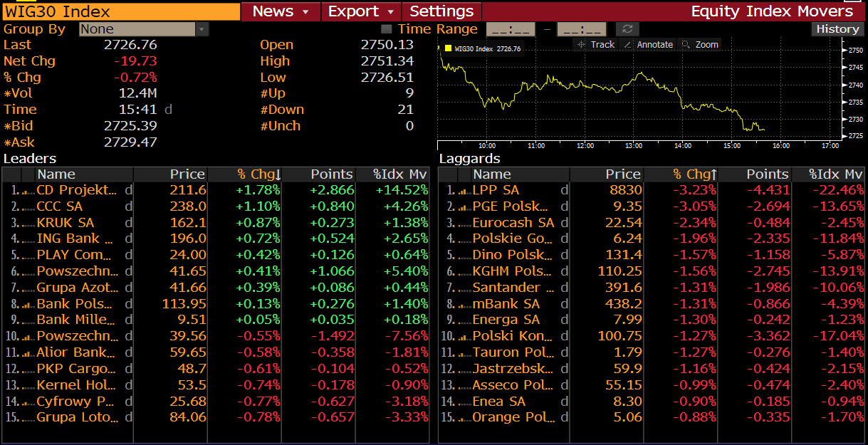Click the chart icon beside CD Projekt

pyautogui.click(x=28, y=191)
